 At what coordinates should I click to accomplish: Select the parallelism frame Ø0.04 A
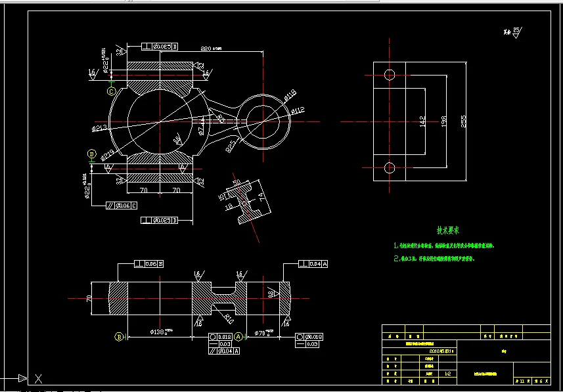coord(224,351)
